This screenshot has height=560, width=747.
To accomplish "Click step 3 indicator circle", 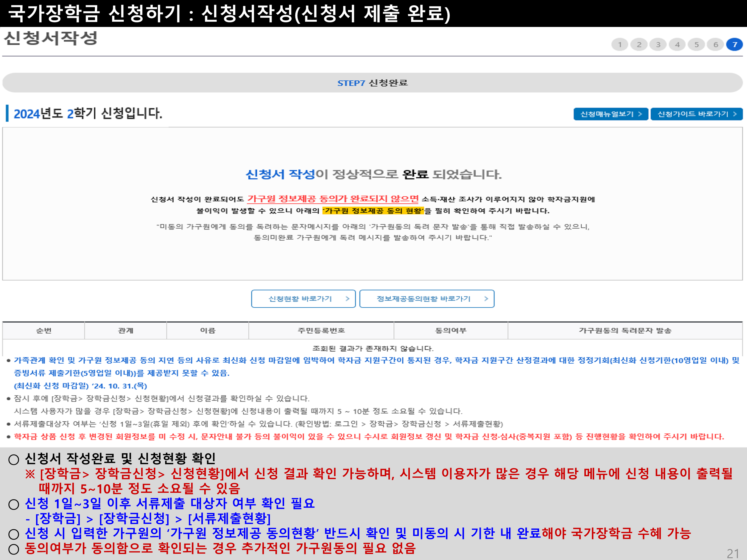I will [658, 45].
